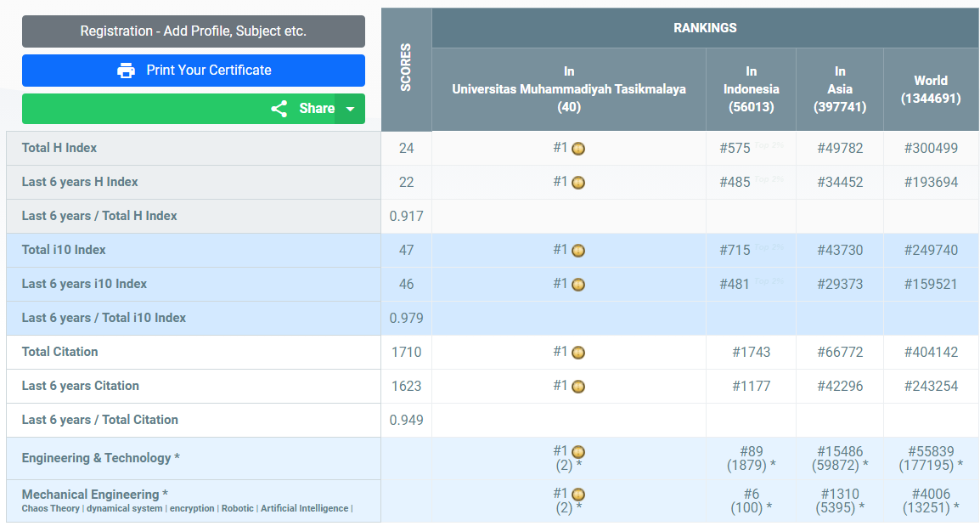Click the gold medal in Mechanical Engineering row
This screenshot has width=980, height=526.
click(x=578, y=495)
